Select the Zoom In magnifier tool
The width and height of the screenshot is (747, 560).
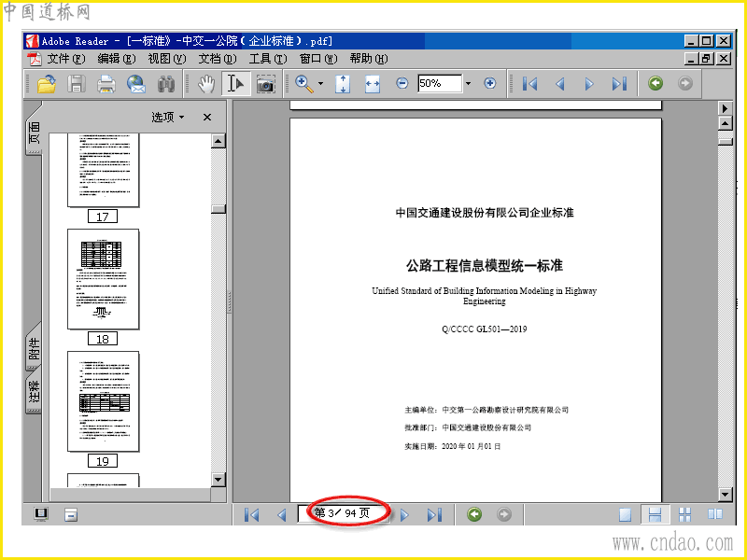pyautogui.click(x=303, y=84)
